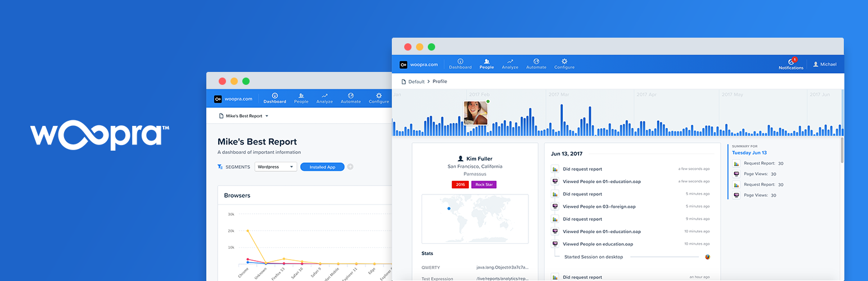Screen dimensions: 868x281
Task: Select Analyze tab in the back report window
Action: click(x=324, y=98)
